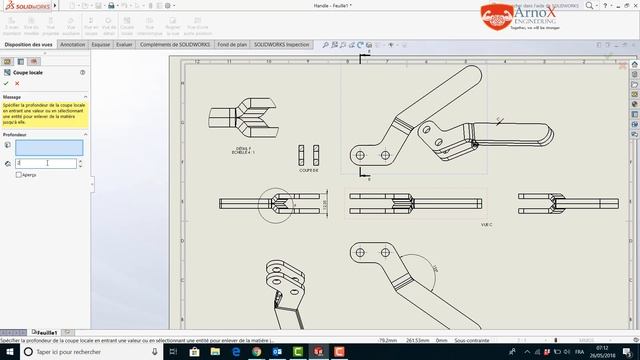Image resolution: width=640 pixels, height=360 pixels.
Task: Click the previous view icon
Action: 343,45
